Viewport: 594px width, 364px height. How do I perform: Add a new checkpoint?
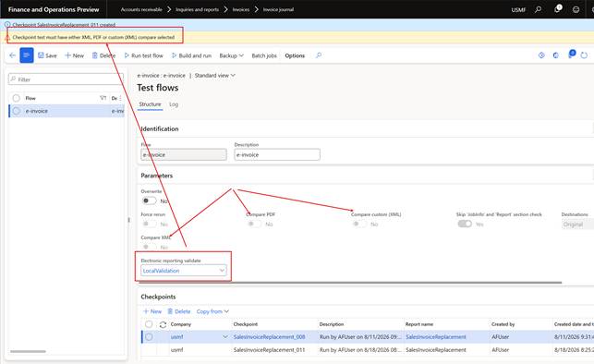click(152, 311)
